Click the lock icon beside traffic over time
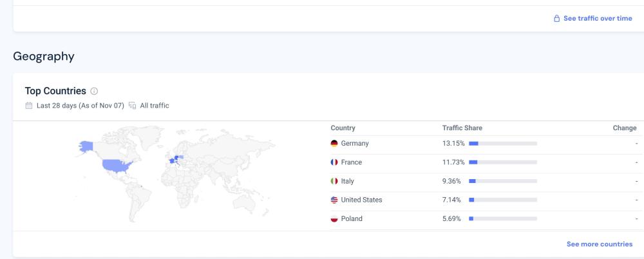 (557, 19)
